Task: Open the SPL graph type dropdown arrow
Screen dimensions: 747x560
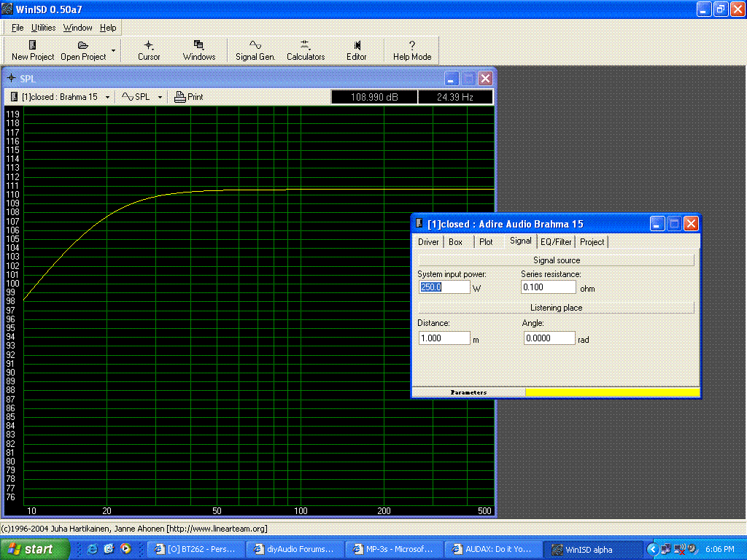Action: click(160, 97)
